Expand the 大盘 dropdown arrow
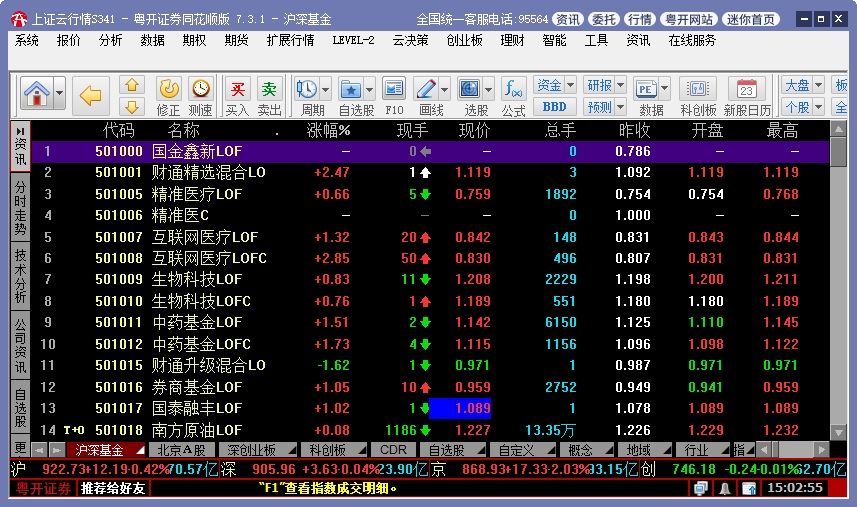 point(819,85)
